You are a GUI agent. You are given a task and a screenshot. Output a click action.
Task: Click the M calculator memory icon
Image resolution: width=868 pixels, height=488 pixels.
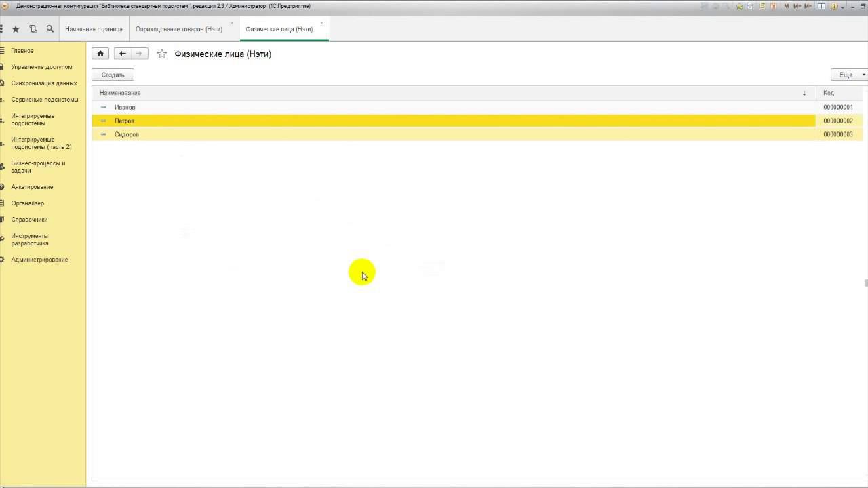tap(787, 6)
